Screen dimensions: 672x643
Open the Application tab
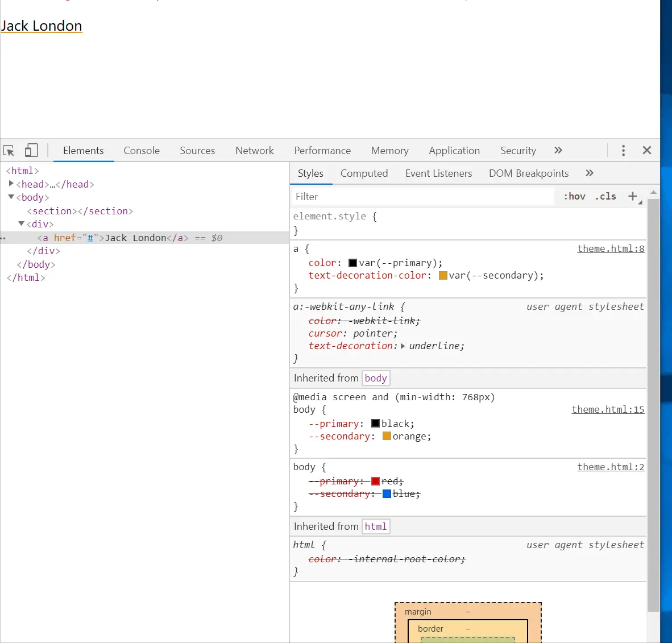pyautogui.click(x=454, y=151)
